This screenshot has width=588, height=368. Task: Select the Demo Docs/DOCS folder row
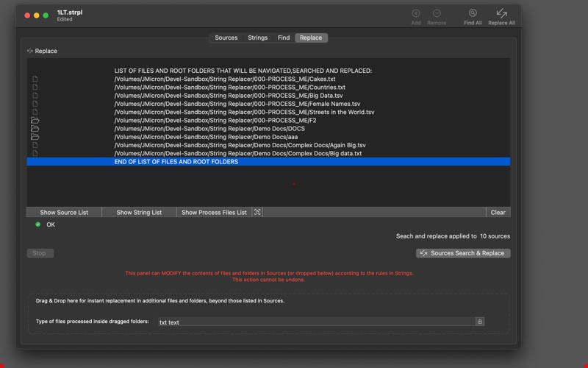(268, 128)
